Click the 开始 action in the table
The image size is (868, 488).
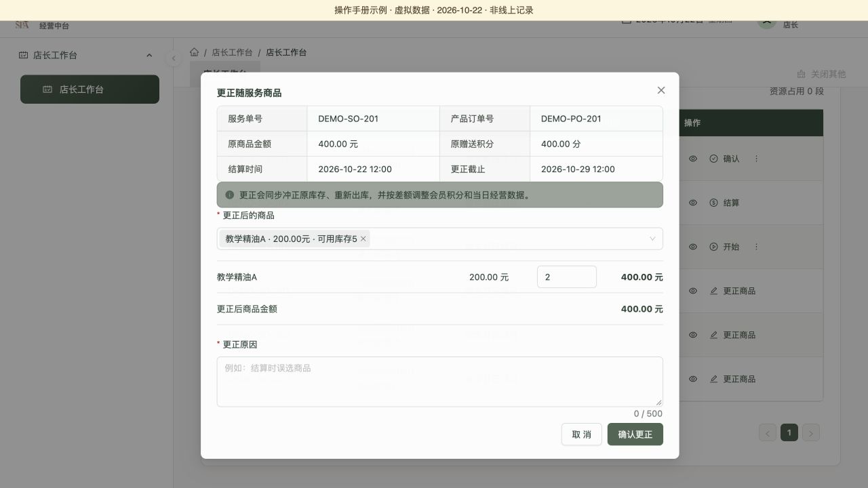pyautogui.click(x=724, y=247)
